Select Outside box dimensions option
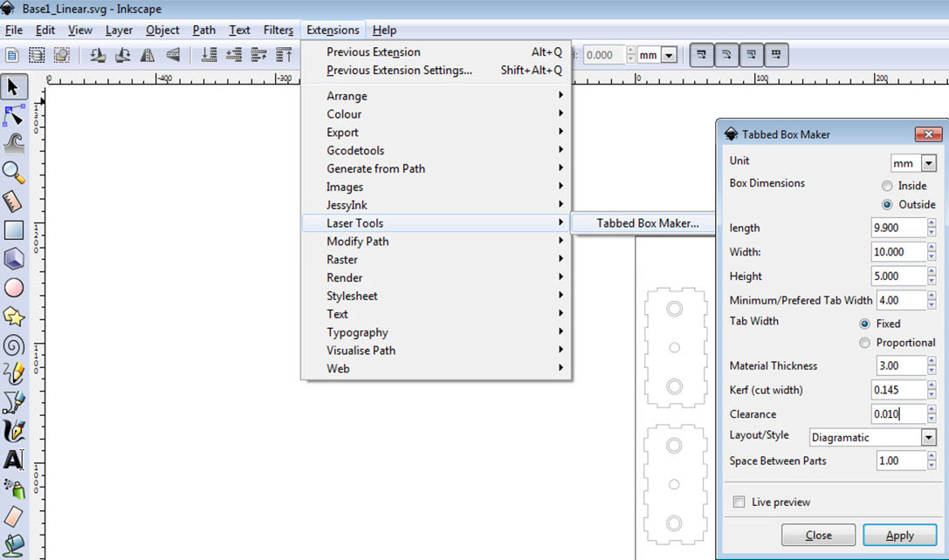 tap(887, 204)
